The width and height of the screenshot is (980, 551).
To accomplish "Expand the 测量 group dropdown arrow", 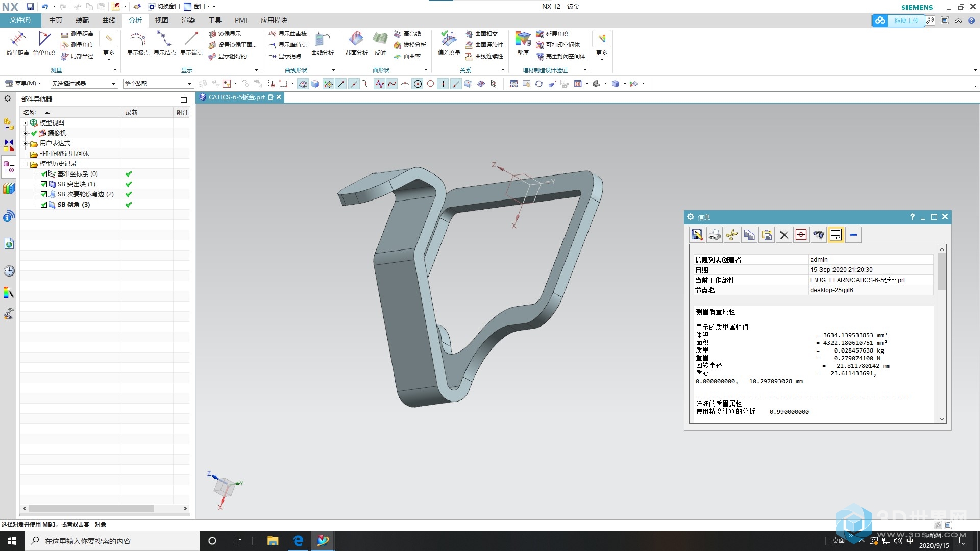I will [115, 70].
